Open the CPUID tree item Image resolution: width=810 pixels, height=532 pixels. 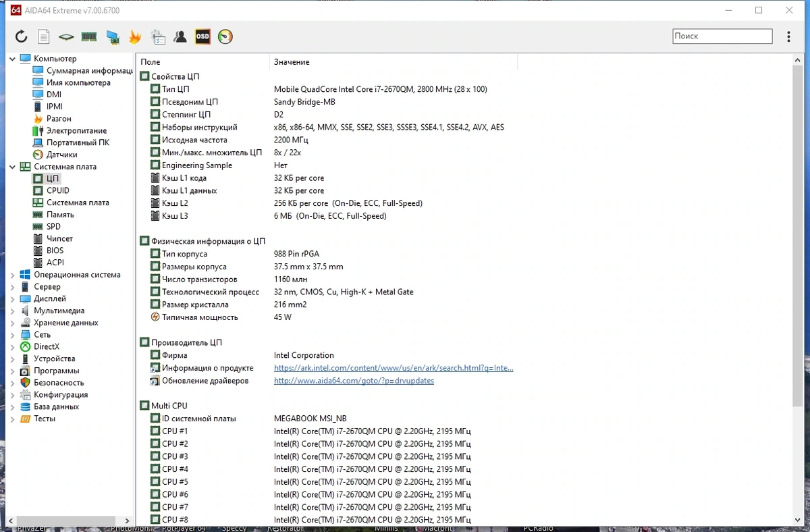tap(58, 190)
